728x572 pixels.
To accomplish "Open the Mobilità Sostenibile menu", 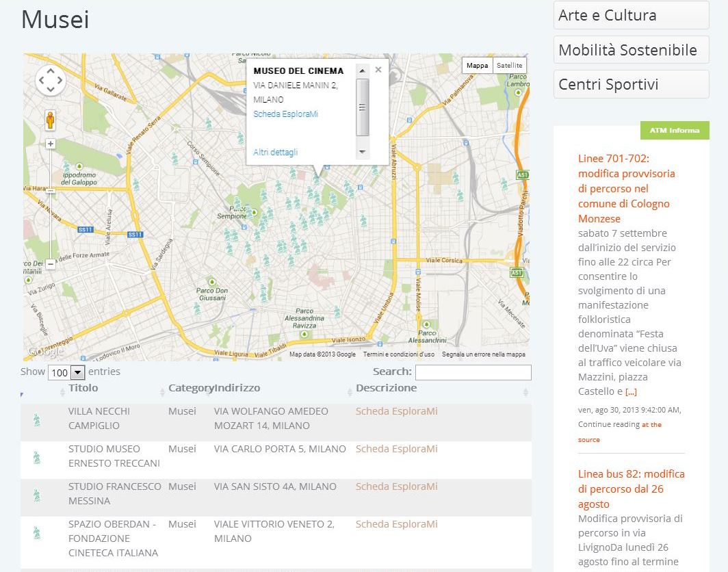I will pos(631,50).
